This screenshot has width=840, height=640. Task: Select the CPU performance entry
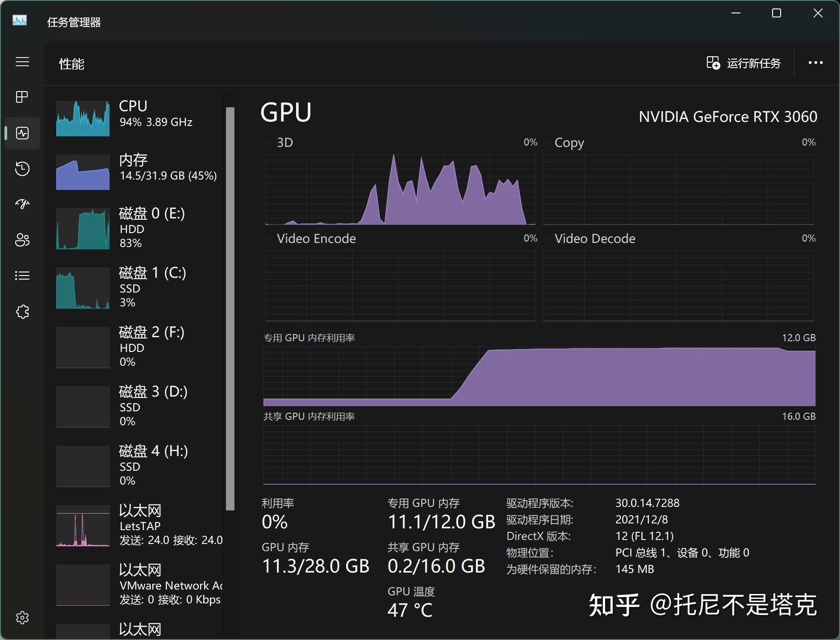[x=134, y=116]
